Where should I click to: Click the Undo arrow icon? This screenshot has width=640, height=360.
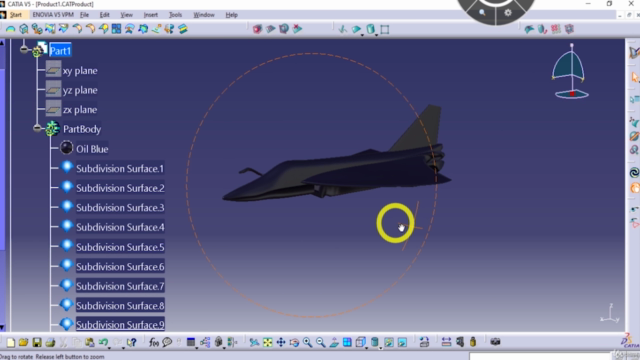pyautogui.click(x=103, y=342)
